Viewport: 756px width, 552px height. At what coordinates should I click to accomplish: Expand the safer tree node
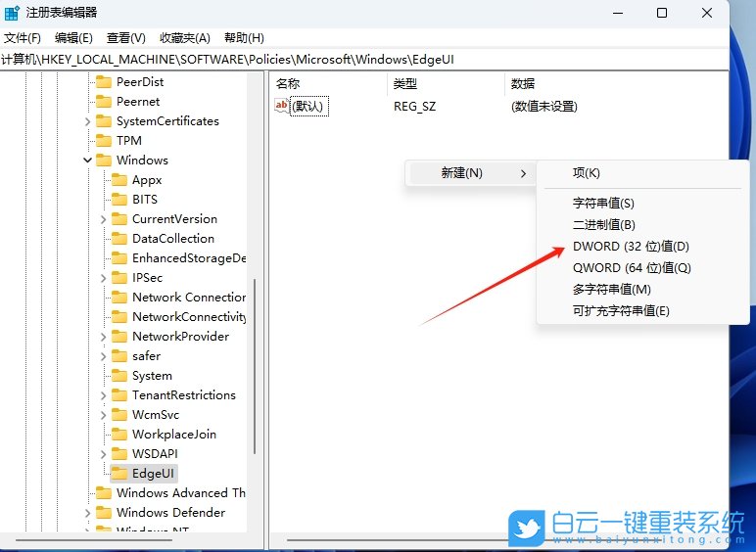(x=103, y=356)
